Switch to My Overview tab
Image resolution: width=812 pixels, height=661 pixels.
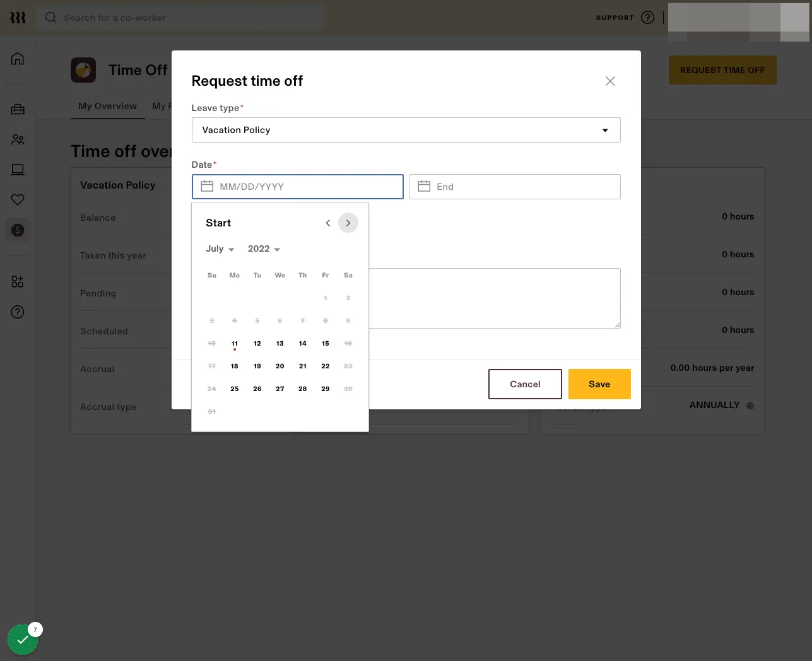[x=107, y=106]
